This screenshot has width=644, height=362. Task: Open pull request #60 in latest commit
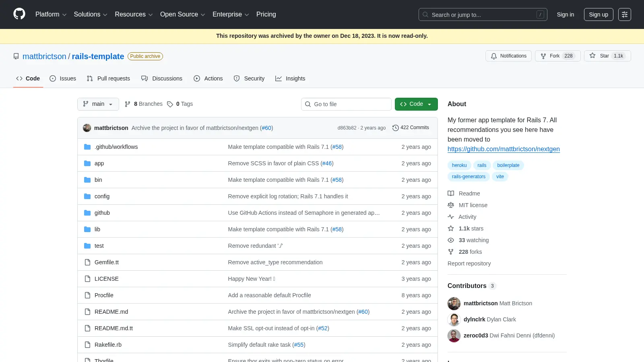click(x=266, y=128)
